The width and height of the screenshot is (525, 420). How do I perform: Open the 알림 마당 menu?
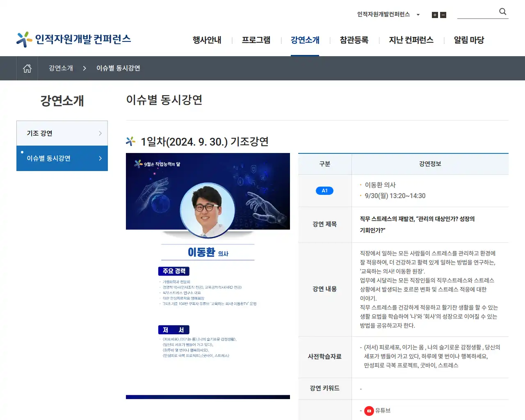click(469, 40)
